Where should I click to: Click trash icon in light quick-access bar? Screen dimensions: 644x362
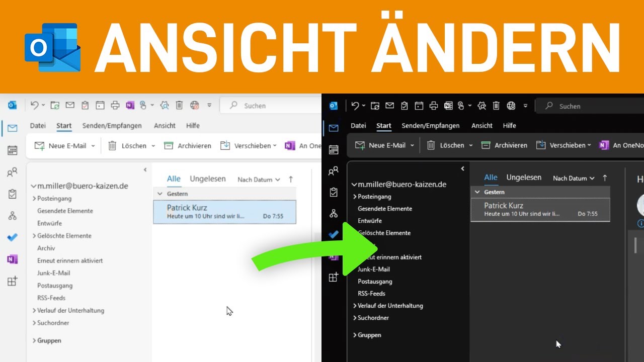point(179,106)
